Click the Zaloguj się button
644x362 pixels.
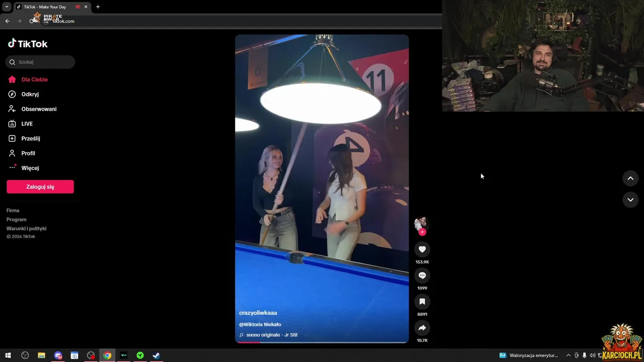click(x=40, y=187)
